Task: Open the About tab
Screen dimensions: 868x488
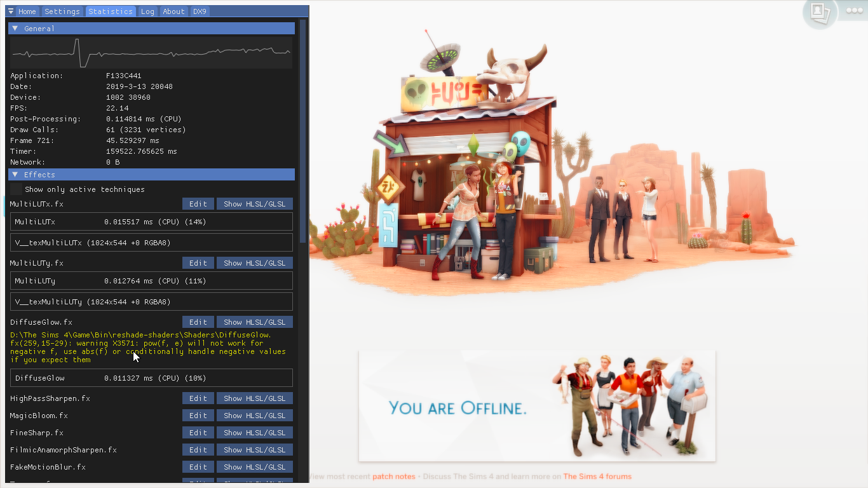Action: pos(173,11)
